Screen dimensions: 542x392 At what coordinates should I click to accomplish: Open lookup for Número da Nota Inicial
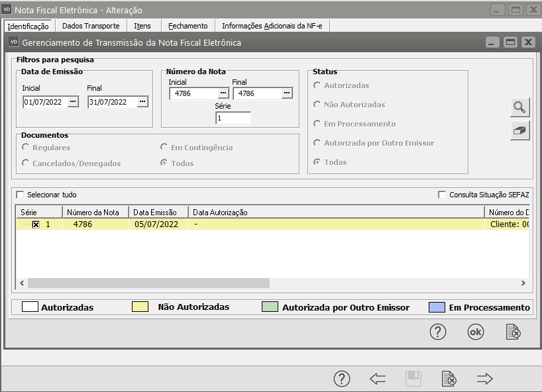click(223, 93)
